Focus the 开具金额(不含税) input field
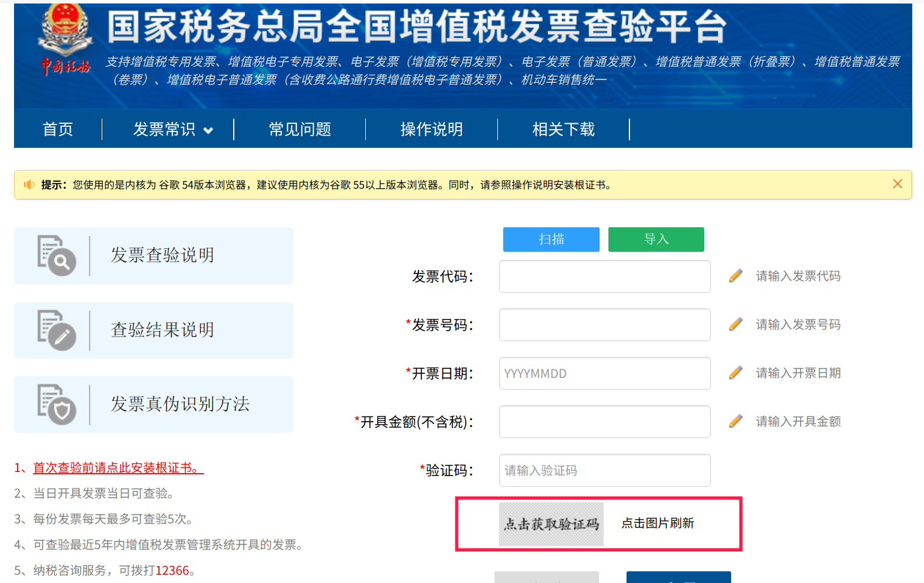The width and height of the screenshot is (924, 583). coord(605,422)
